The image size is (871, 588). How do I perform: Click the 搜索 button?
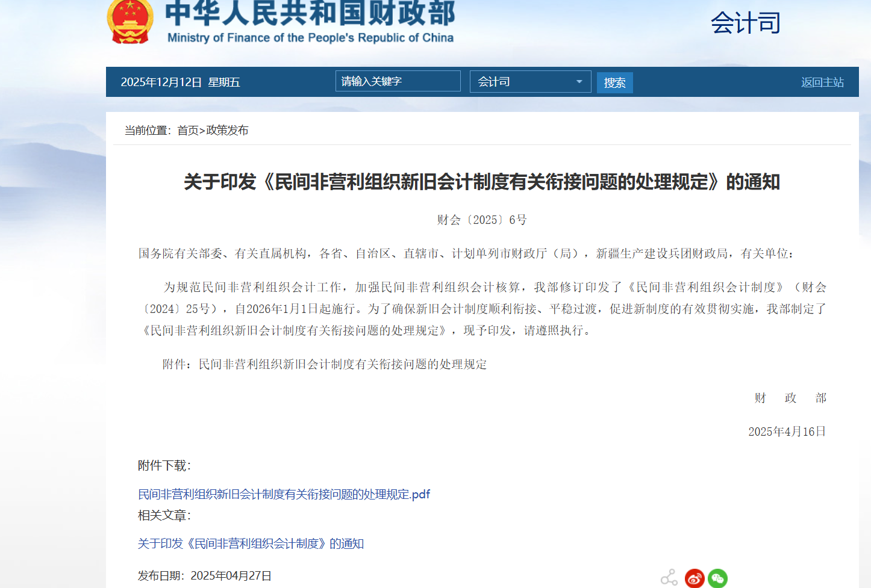[615, 82]
